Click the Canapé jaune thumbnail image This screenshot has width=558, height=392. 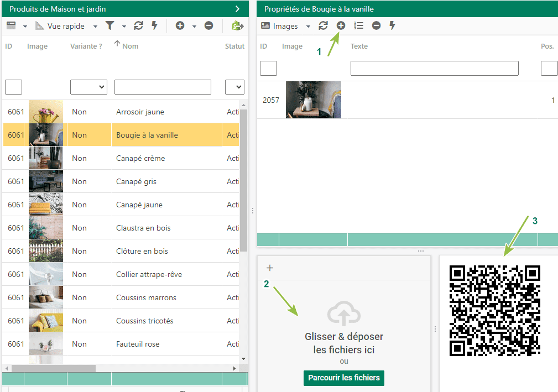46,205
